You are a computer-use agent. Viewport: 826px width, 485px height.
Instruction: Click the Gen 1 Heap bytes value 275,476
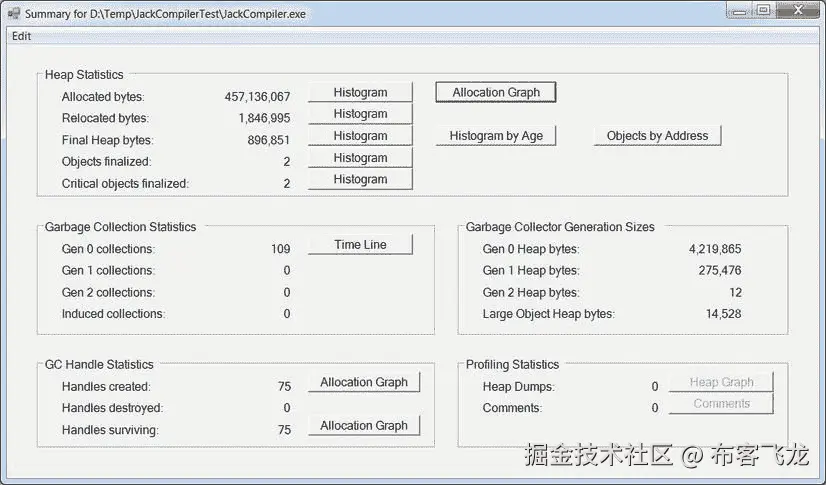(x=720, y=271)
